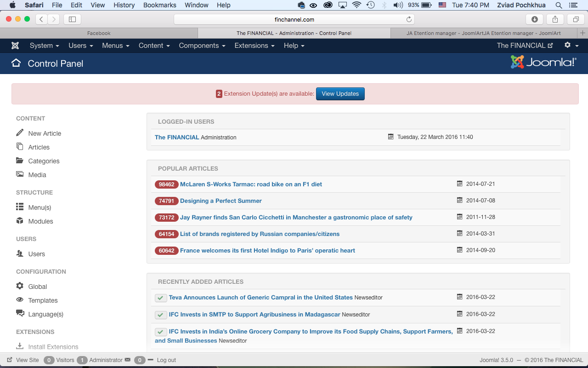This screenshot has height=368, width=588.
Task: Open the settings gear menu
Action: [571, 45]
